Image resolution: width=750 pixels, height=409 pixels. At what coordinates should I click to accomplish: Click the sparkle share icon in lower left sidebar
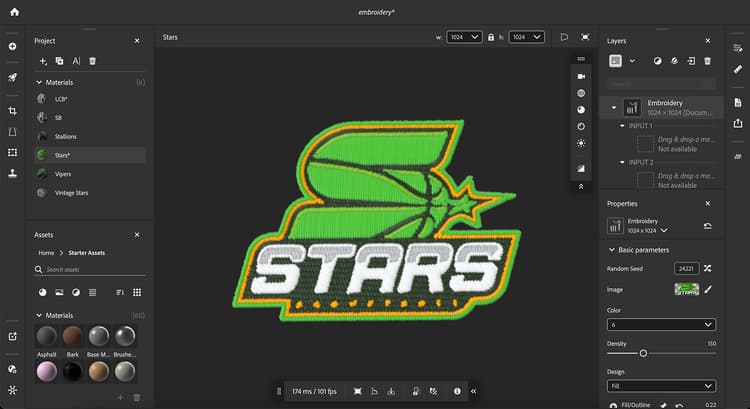click(x=12, y=337)
